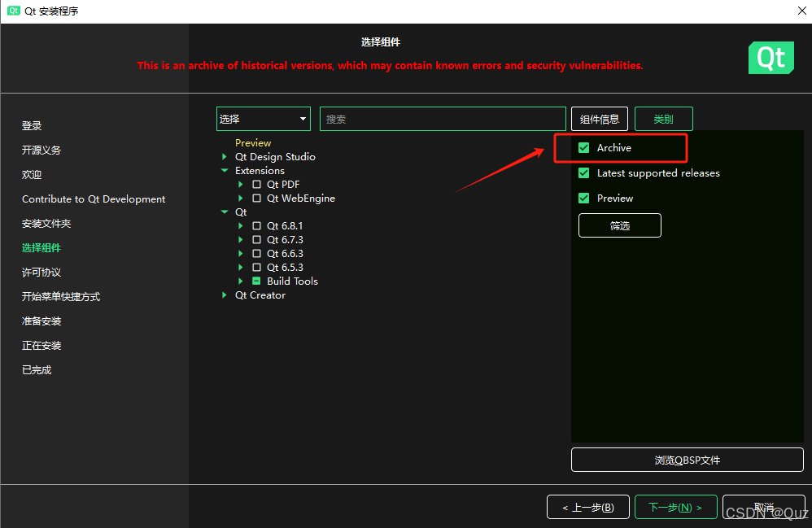This screenshot has width=812, height=528.
Task: Switch to the 类别 tab
Action: [663, 119]
